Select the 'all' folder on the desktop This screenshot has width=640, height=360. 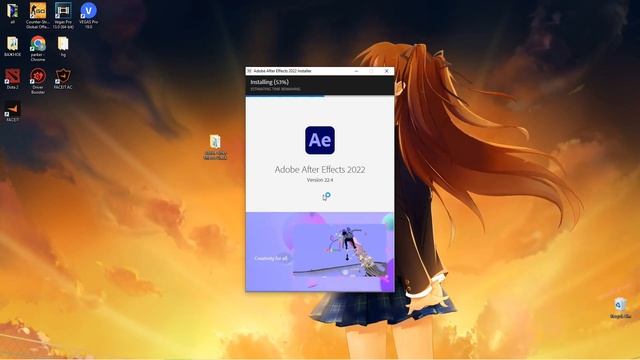(x=12, y=13)
